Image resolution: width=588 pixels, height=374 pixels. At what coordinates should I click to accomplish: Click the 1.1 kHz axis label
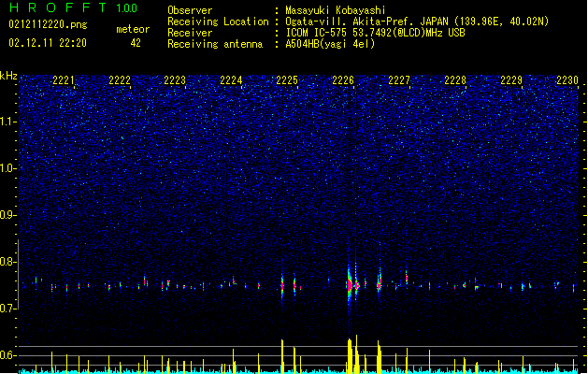[x=7, y=122]
